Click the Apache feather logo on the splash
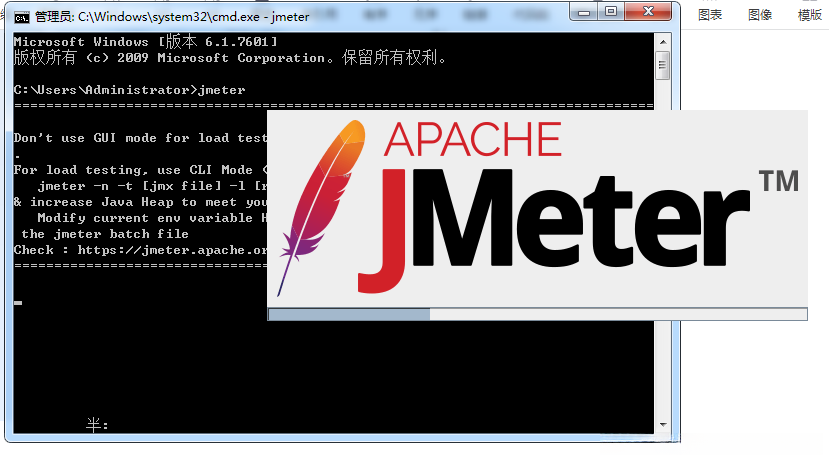This screenshot has height=464, width=829. [323, 207]
